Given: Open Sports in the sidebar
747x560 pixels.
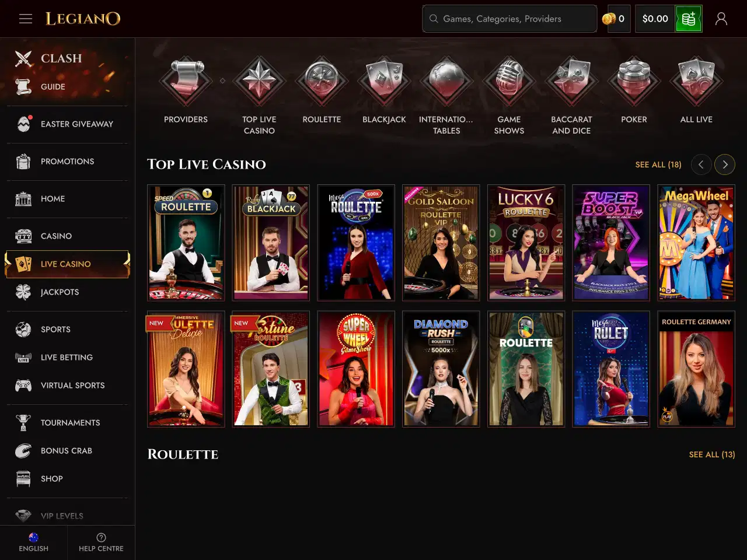Looking at the screenshot, I should point(67,330).
